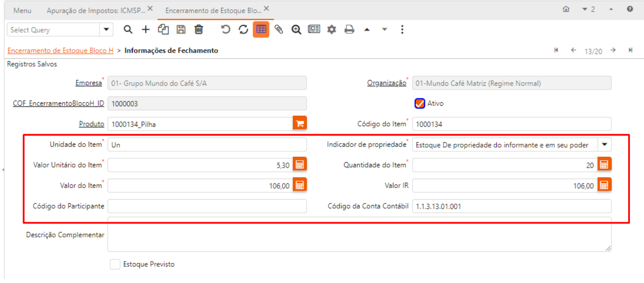Delete record using trash can icon

pos(199,30)
